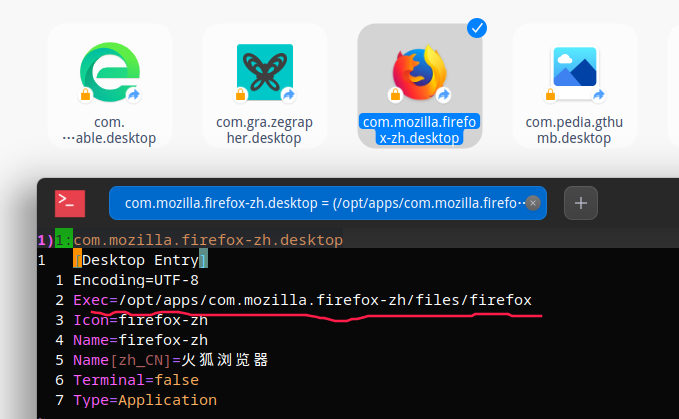Click shortcut arrow badge on zegrapher icon
This screenshot has width=679, height=419.
point(288,95)
